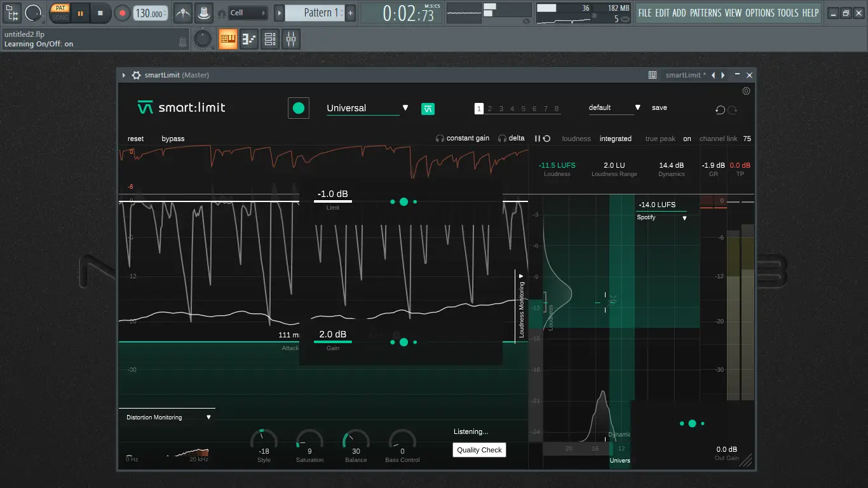Add a new pattern with plus button
Image resolution: width=868 pixels, height=488 pixels.
350,13
